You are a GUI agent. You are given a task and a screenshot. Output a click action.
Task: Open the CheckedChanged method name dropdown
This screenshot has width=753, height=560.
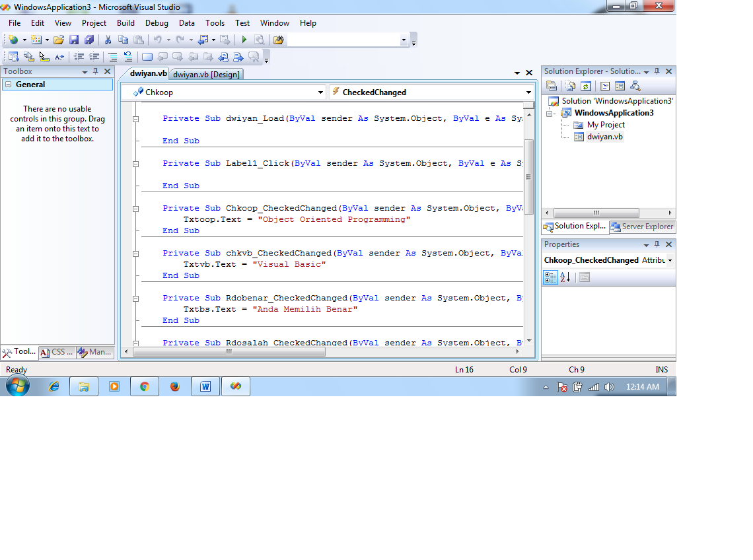(528, 92)
